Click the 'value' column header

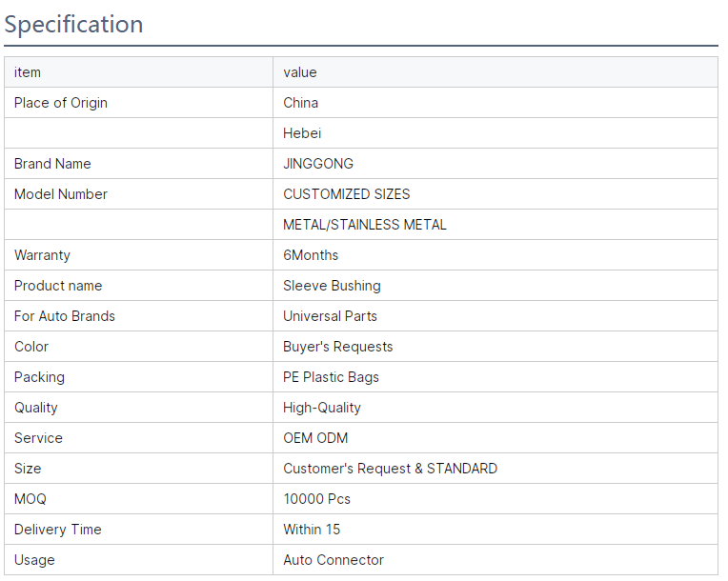tap(300, 72)
